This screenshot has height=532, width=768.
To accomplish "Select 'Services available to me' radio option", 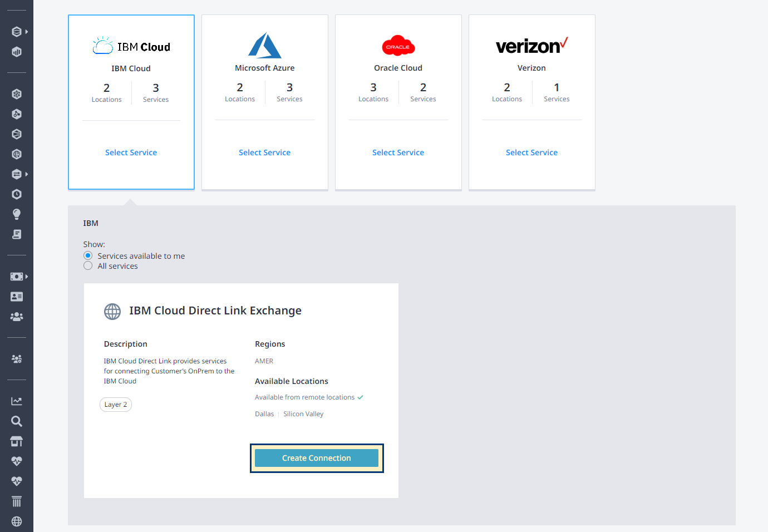I will click(88, 256).
